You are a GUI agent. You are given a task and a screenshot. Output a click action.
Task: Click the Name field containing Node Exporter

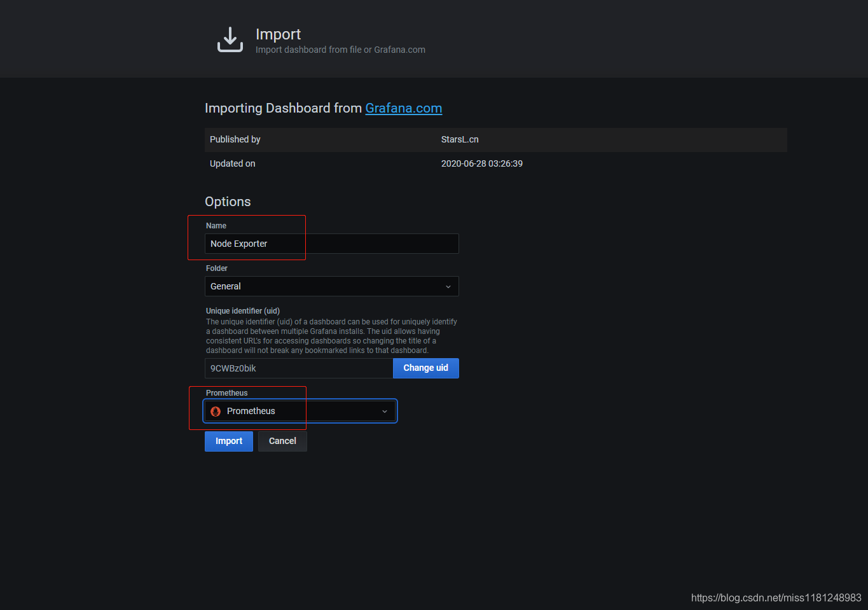(x=331, y=244)
